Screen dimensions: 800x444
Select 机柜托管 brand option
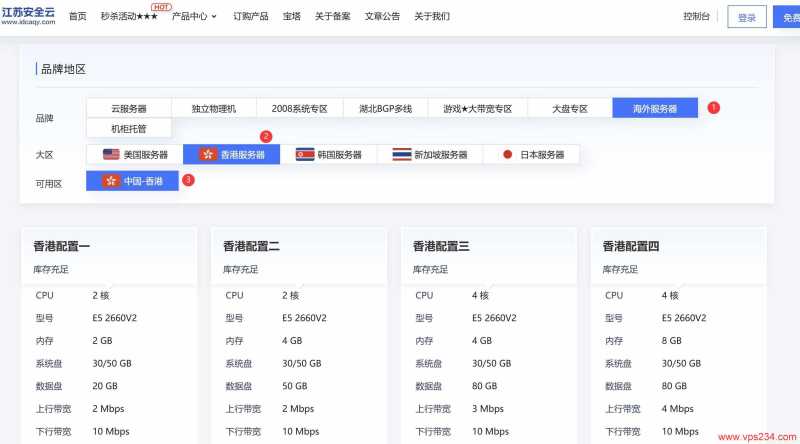click(x=129, y=128)
